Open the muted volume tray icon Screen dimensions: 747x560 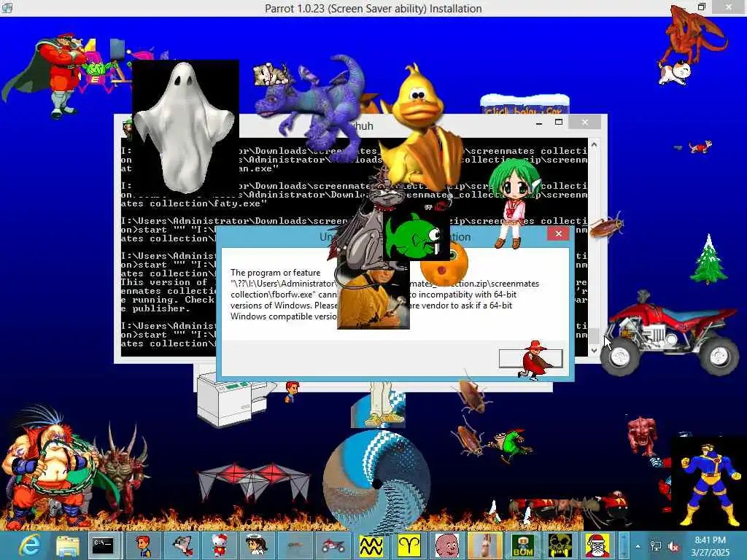[x=673, y=547]
